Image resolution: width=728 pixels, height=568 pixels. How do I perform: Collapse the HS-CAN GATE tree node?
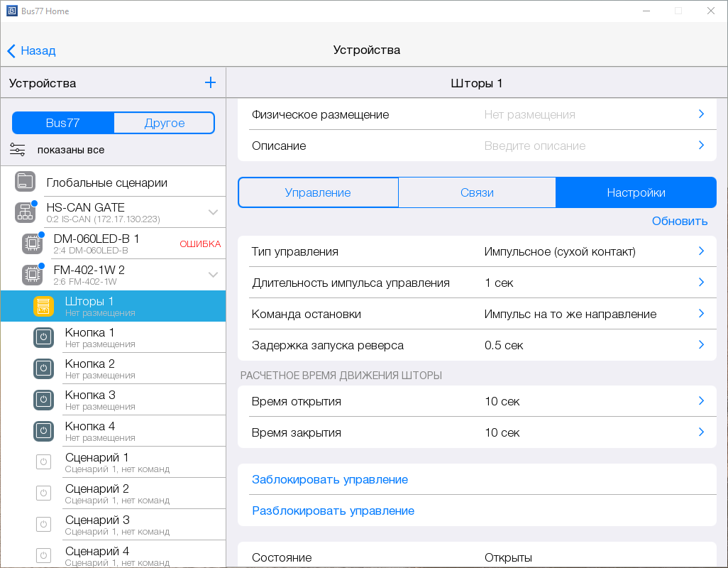pos(213,212)
